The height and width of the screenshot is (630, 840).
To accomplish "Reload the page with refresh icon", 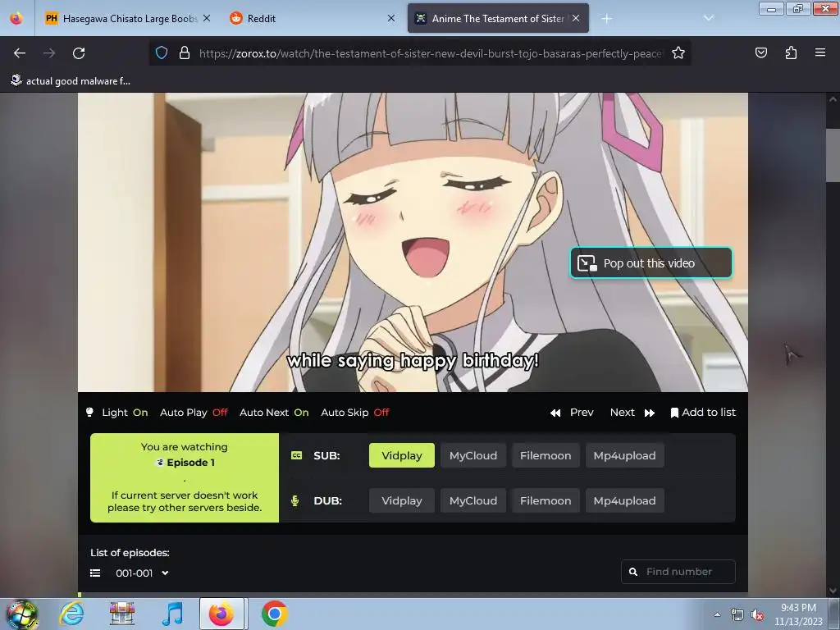I will (x=79, y=53).
